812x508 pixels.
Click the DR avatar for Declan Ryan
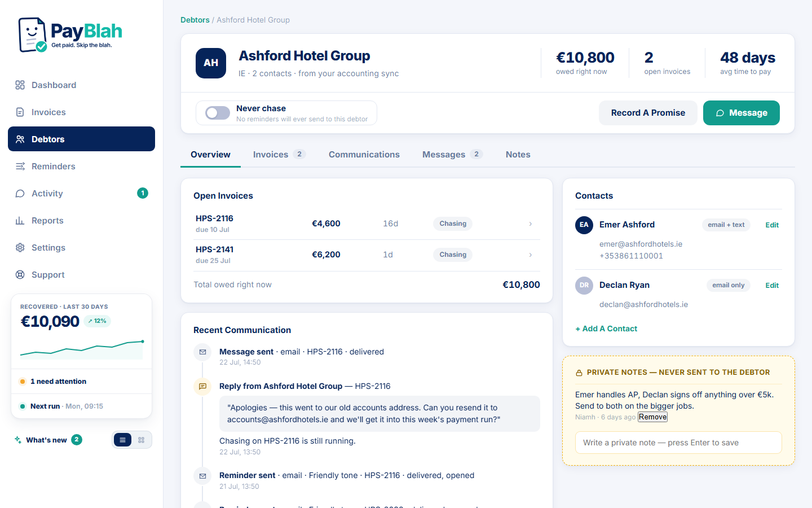[x=584, y=285]
